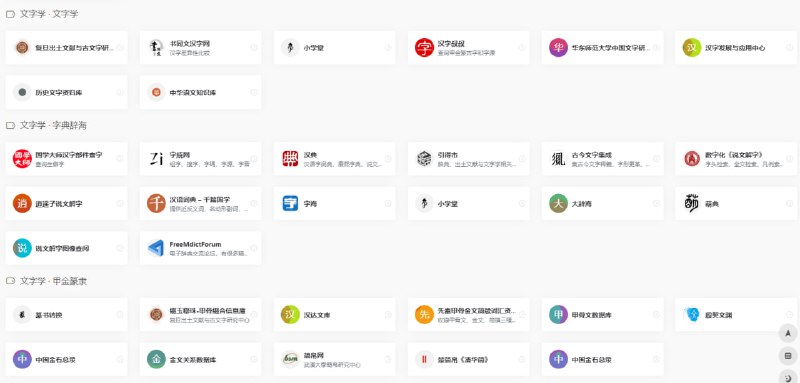Open the 引得市 link title
This screenshot has width=800, height=383.
pyautogui.click(x=447, y=155)
